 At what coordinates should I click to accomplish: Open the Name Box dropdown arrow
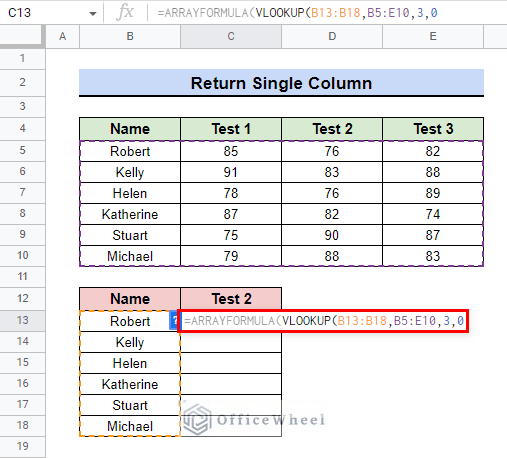93,14
